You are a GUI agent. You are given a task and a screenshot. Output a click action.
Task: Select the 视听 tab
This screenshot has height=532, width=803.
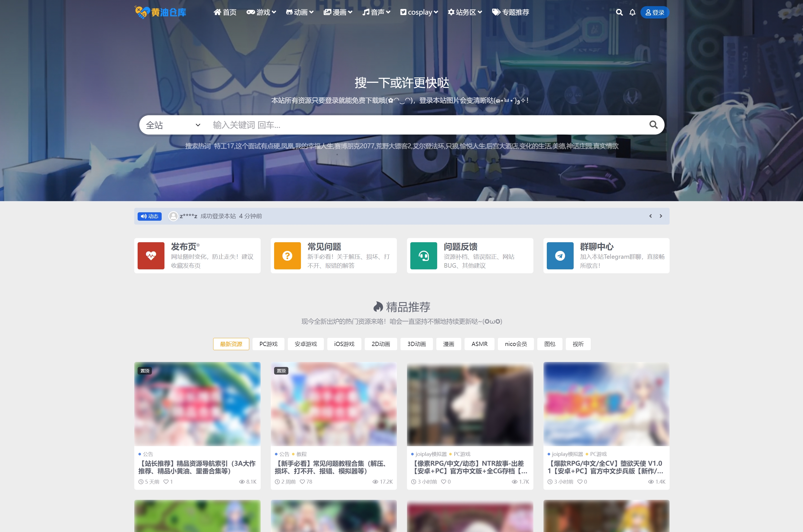[578, 344]
